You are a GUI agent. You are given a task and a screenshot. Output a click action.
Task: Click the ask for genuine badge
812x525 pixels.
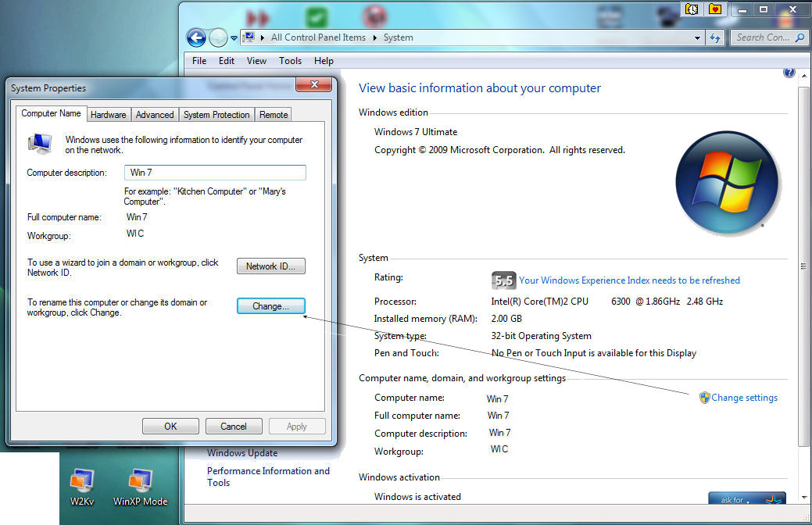click(747, 498)
